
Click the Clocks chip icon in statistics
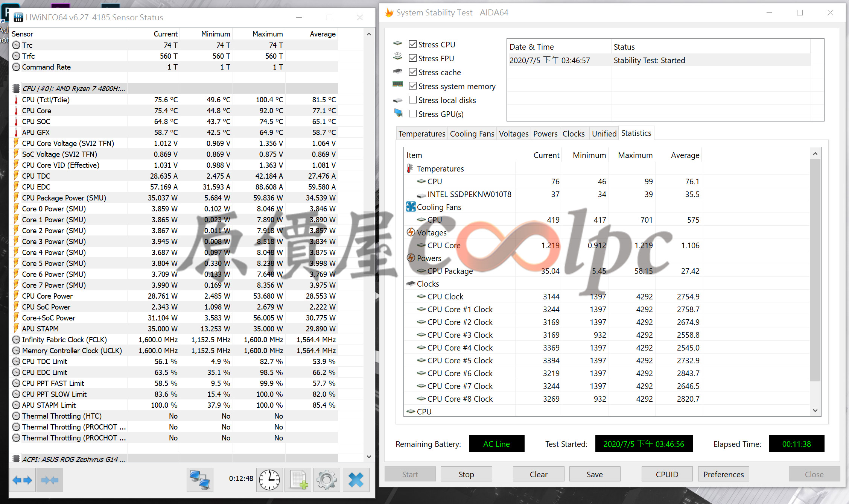[411, 284]
